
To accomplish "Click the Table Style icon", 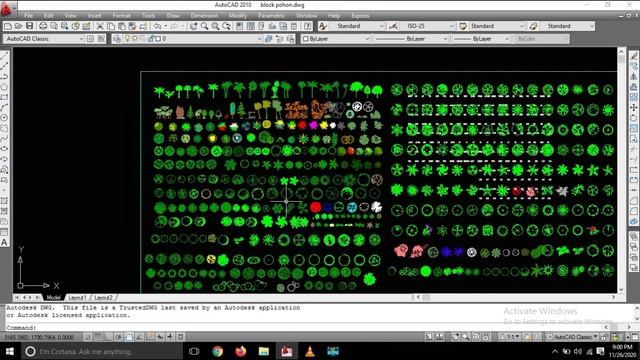I will pos(463,26).
